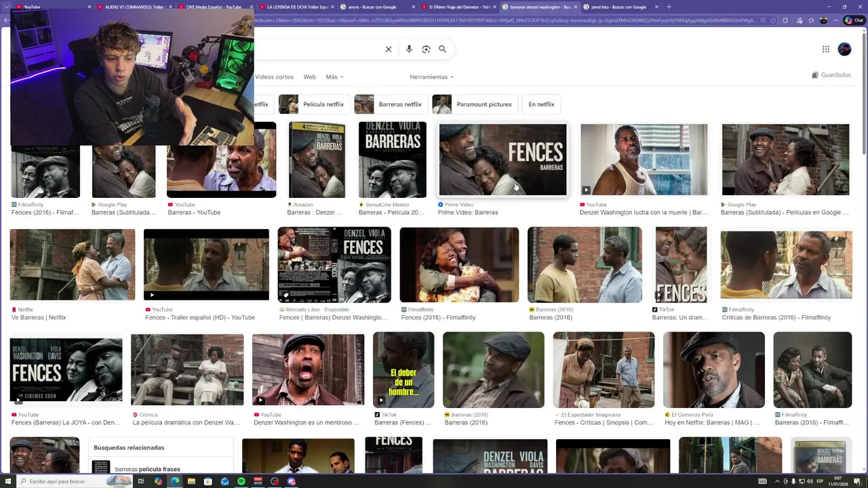Open taskbar clock showing 0:07
This screenshot has height=488, width=868.
(838, 481)
